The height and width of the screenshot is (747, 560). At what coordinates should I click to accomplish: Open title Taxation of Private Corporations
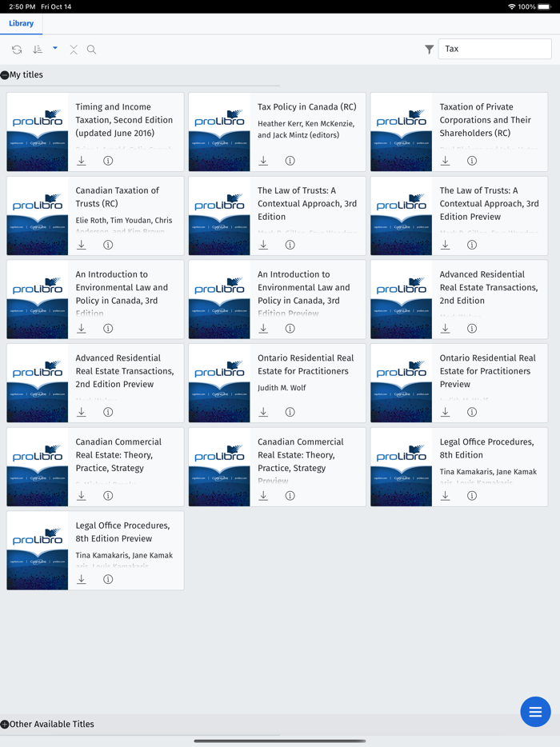pyautogui.click(x=485, y=120)
